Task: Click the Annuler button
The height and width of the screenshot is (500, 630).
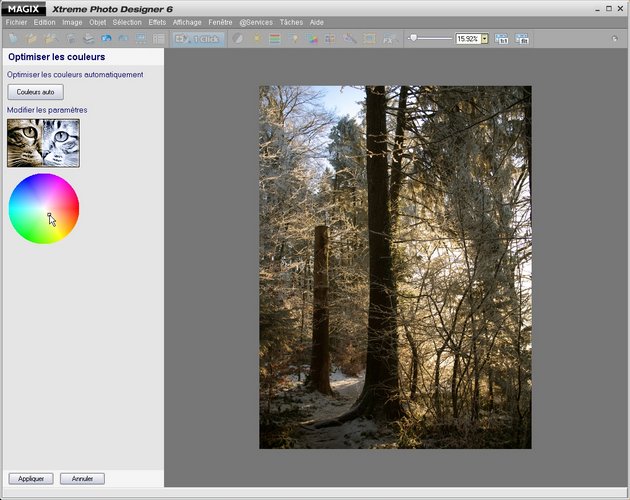Action: [x=82, y=479]
